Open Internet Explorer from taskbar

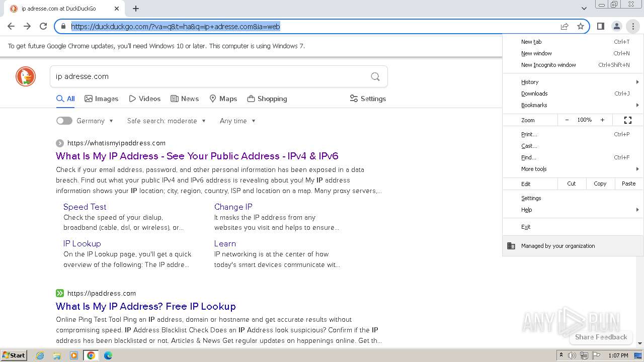point(40,355)
